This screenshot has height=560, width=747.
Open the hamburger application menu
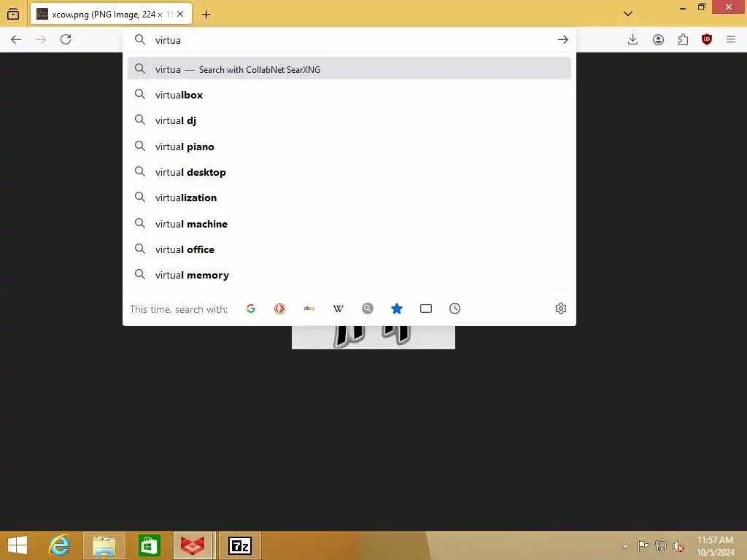(x=731, y=39)
